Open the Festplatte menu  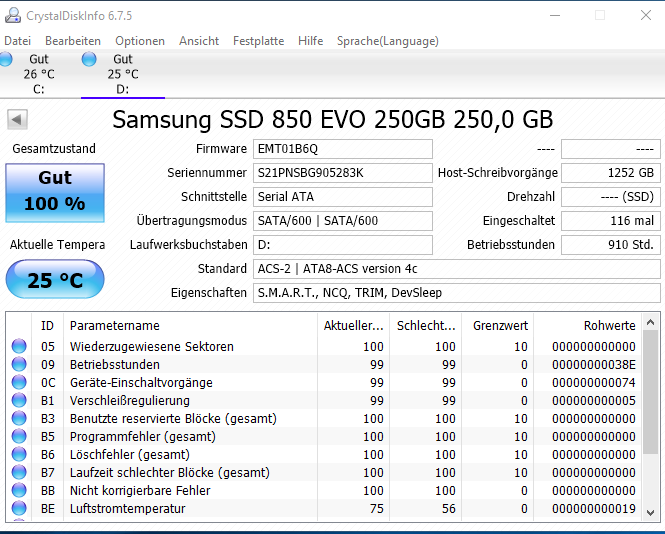pos(259,41)
